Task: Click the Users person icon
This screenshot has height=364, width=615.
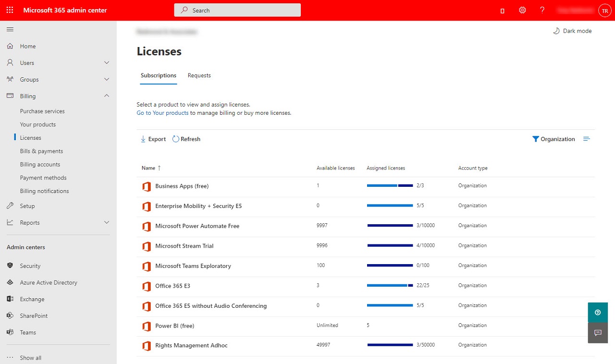Action: (10, 63)
